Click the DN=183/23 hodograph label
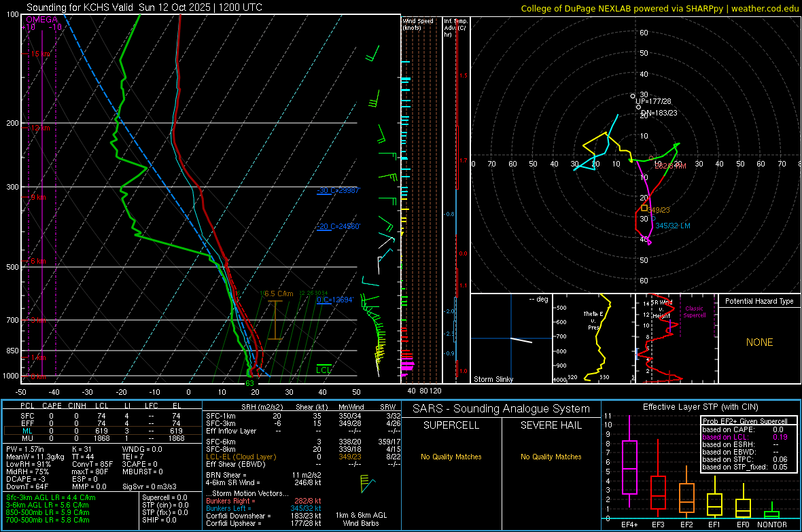The height and width of the screenshot is (532, 802). 659,113
